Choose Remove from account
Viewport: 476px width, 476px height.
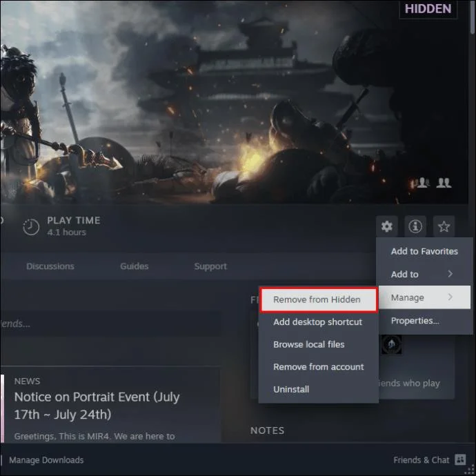coord(319,367)
